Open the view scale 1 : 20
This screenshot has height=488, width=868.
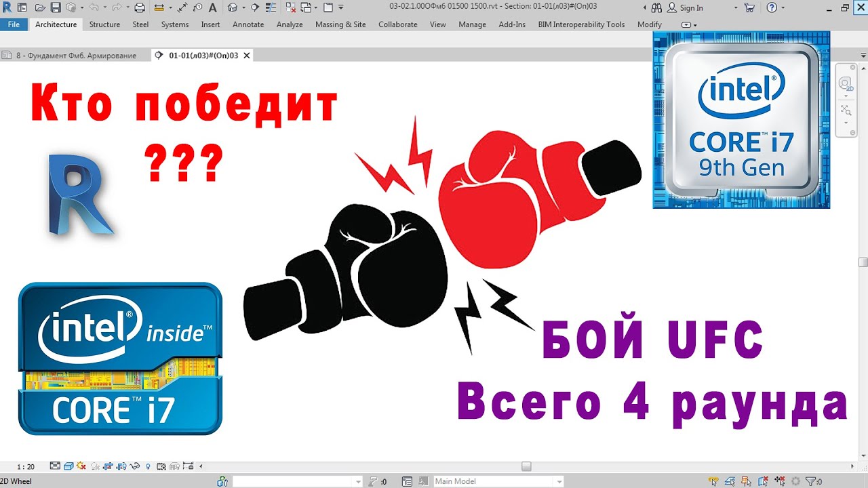[x=26, y=466]
